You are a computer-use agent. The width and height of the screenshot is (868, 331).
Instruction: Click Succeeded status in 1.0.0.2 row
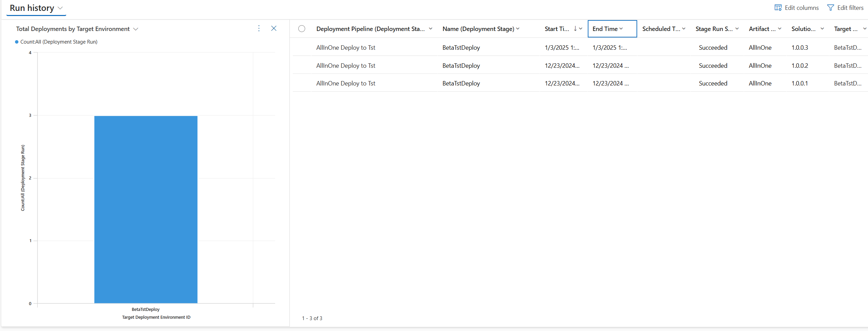[x=713, y=66]
